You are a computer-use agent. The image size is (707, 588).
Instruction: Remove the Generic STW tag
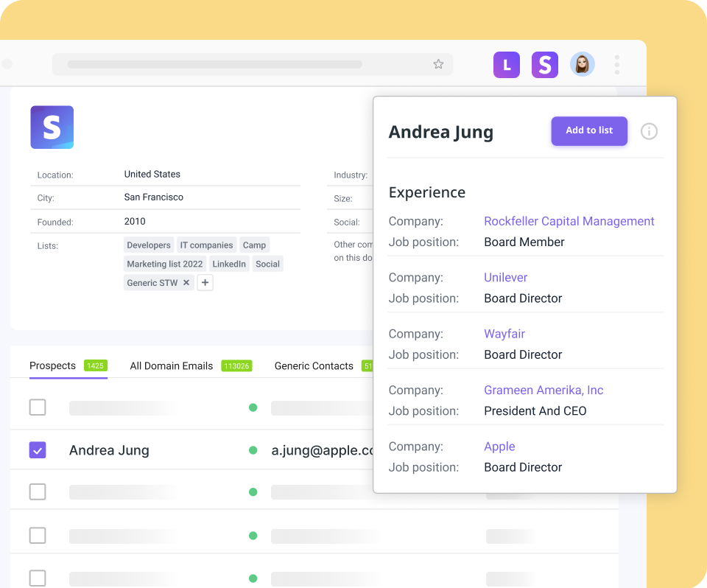coord(186,282)
